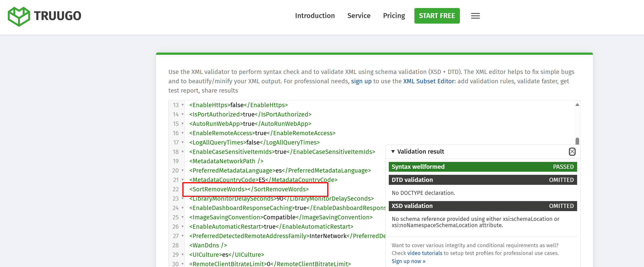The width and height of the screenshot is (644, 267).
Task: Open the Introduction menu item
Action: coord(315,16)
